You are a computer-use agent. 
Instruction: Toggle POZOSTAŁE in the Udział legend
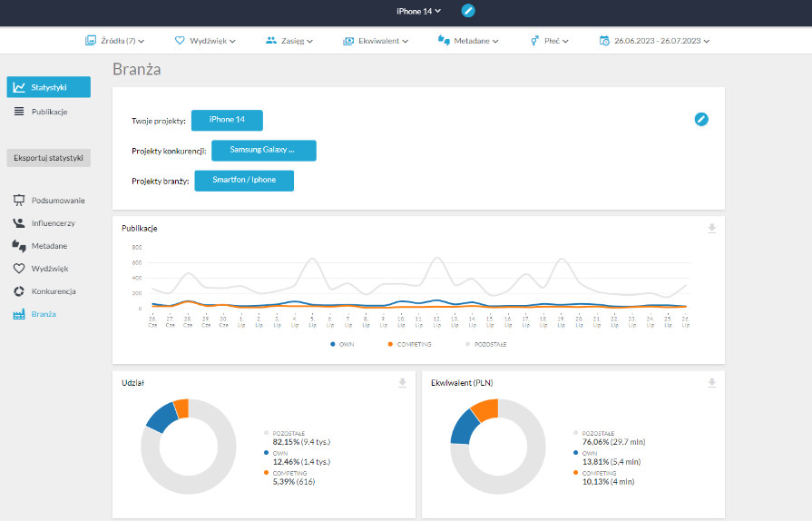(x=285, y=433)
